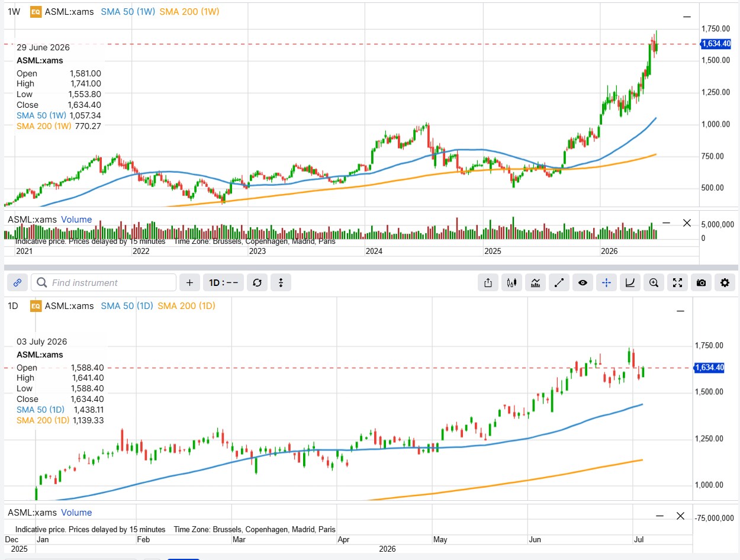Minimize the weekly price chart pane
Image resolution: width=740 pixels, height=560 pixels.
click(x=687, y=17)
